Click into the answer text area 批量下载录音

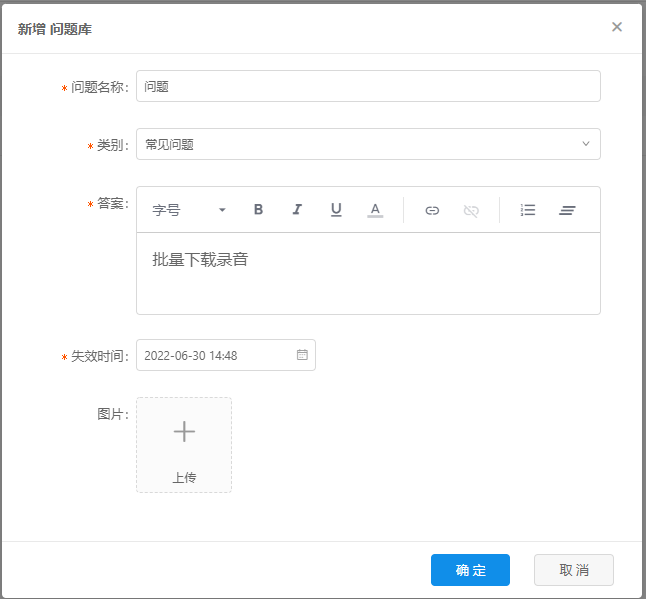point(368,273)
